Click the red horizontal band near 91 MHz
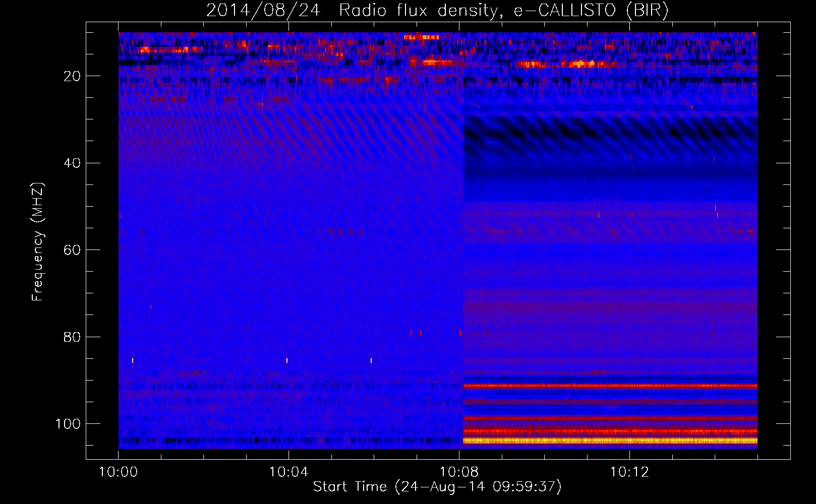This screenshot has width=816, height=504. [x=610, y=386]
